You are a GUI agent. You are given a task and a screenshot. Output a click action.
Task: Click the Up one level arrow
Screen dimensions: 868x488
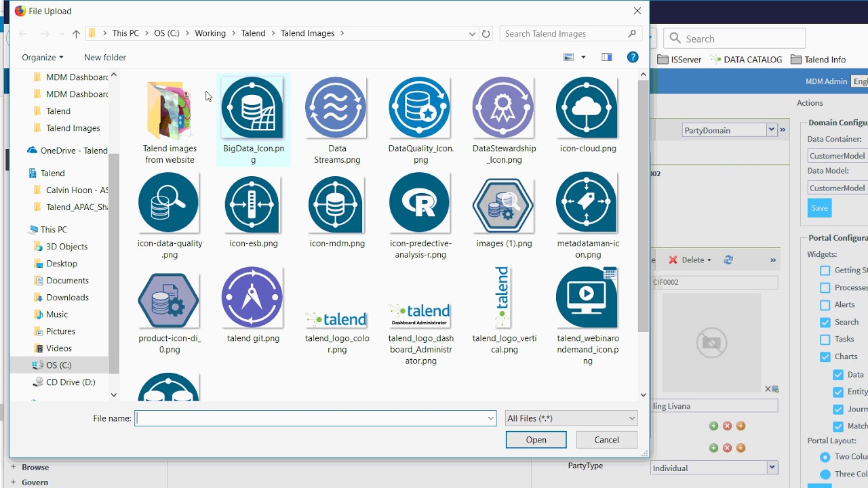(76, 33)
